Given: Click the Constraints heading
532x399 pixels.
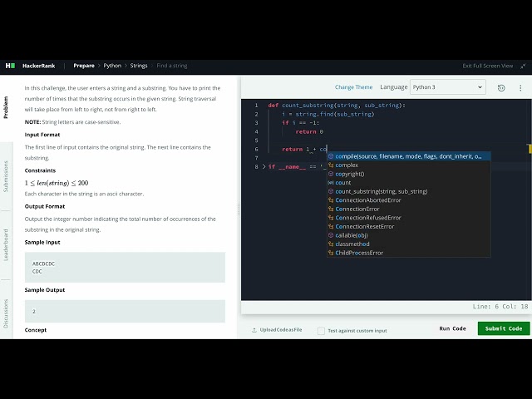Looking at the screenshot, I should [40, 170].
